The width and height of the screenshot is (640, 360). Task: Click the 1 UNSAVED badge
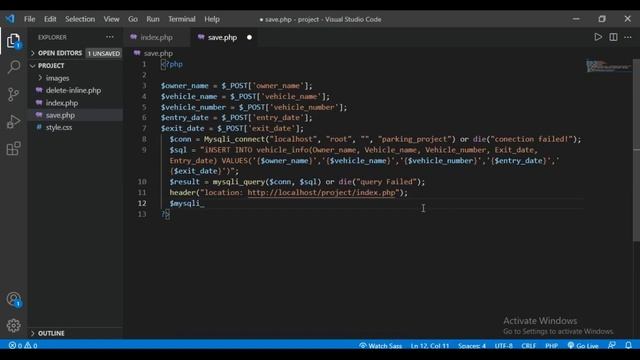coord(104,53)
